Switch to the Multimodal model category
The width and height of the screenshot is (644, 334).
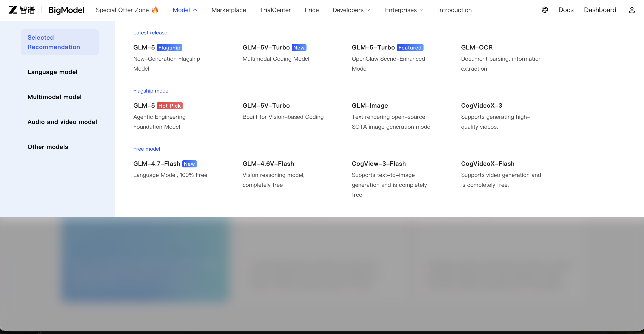[x=54, y=97]
